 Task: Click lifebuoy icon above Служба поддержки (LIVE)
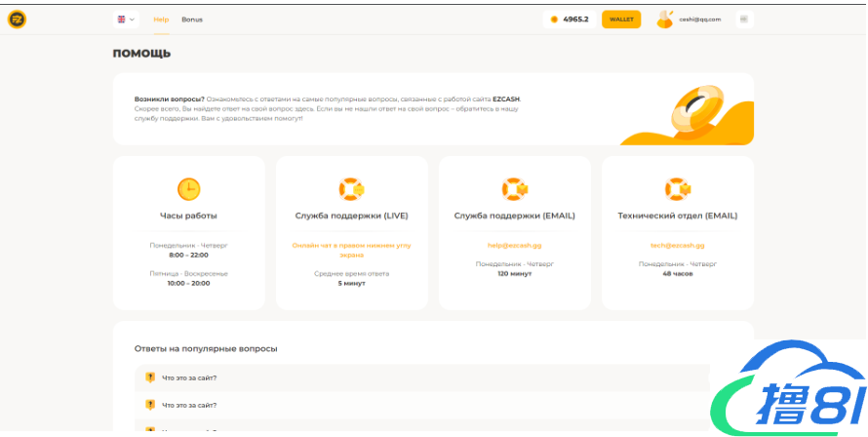pos(351,188)
